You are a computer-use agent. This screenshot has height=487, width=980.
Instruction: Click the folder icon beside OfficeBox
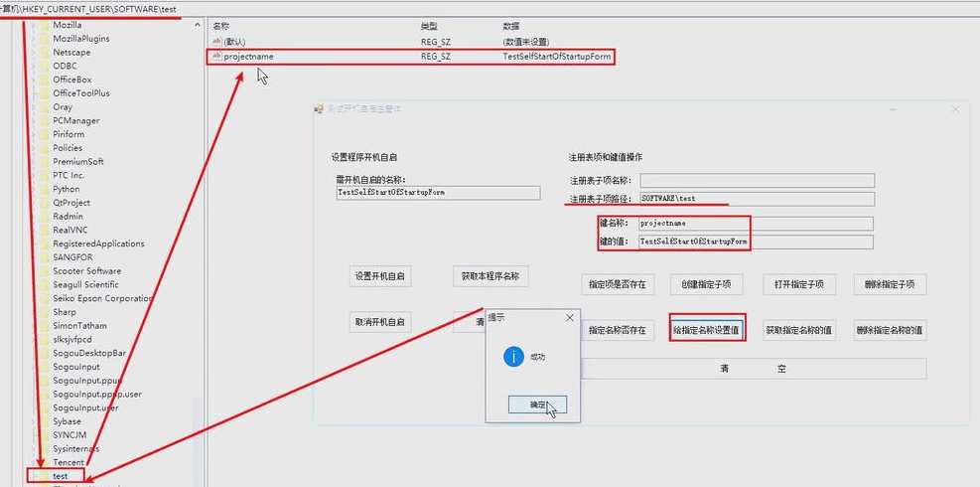click(x=43, y=80)
